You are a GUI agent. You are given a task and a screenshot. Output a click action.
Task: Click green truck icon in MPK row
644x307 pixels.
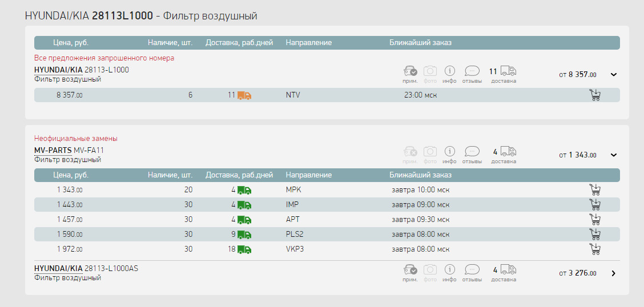[x=244, y=190]
